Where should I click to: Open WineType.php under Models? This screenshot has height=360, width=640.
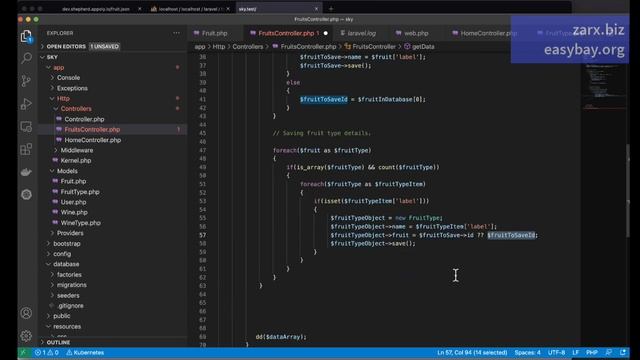click(80, 223)
